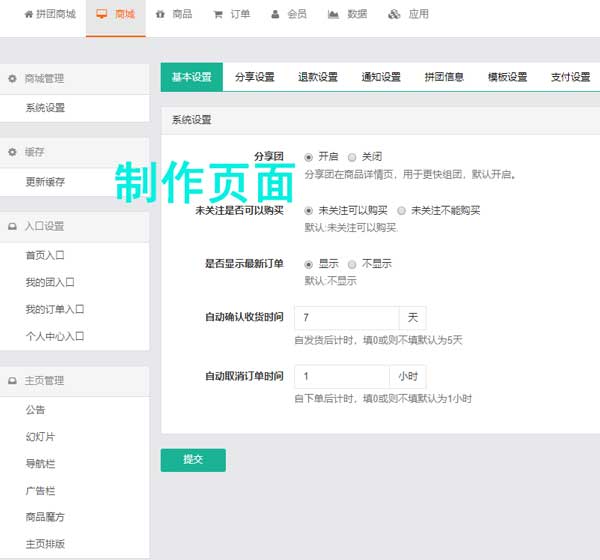
Task: Click the inbox icon beside 主页管理
Action: click(x=13, y=381)
